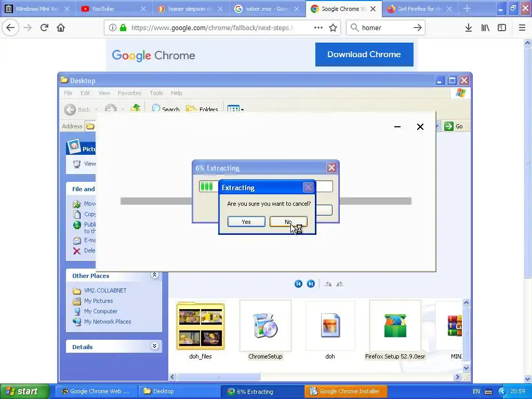Open My Computer in Other Places

click(x=101, y=311)
